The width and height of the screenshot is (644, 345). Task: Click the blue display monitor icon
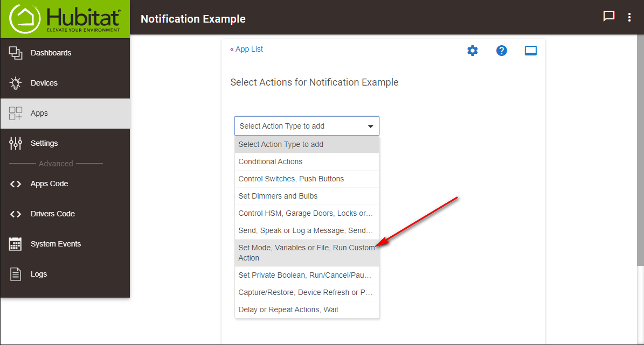(x=531, y=51)
